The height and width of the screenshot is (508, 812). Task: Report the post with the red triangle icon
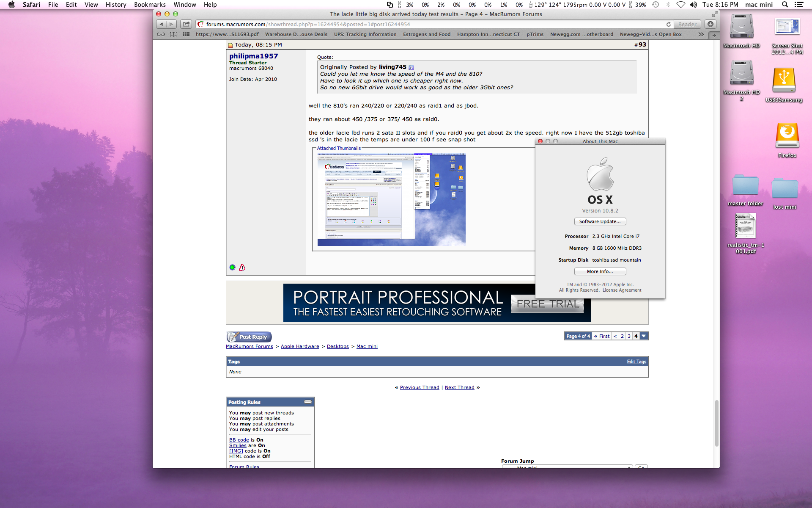242,267
